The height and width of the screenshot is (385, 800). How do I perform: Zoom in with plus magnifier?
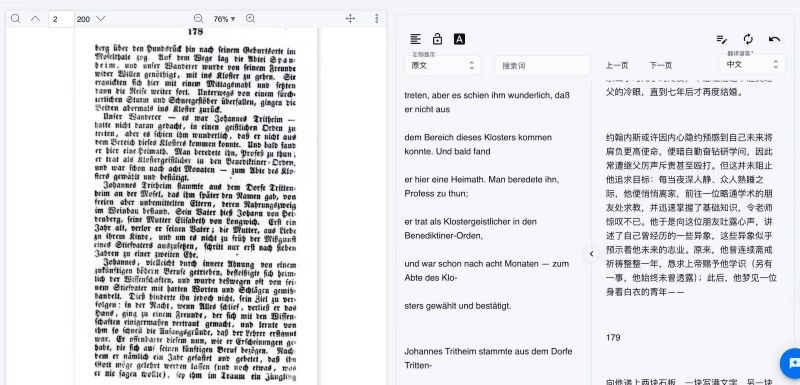[x=251, y=19]
